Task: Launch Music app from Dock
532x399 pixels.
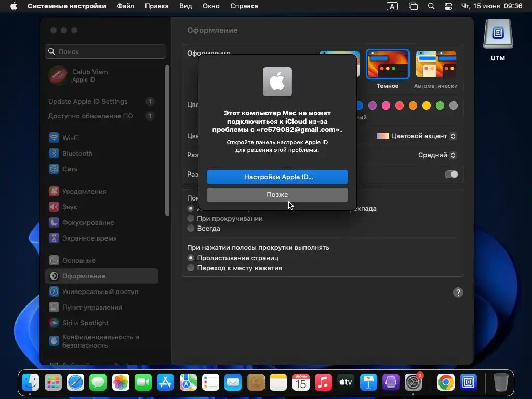Action: 323,382
